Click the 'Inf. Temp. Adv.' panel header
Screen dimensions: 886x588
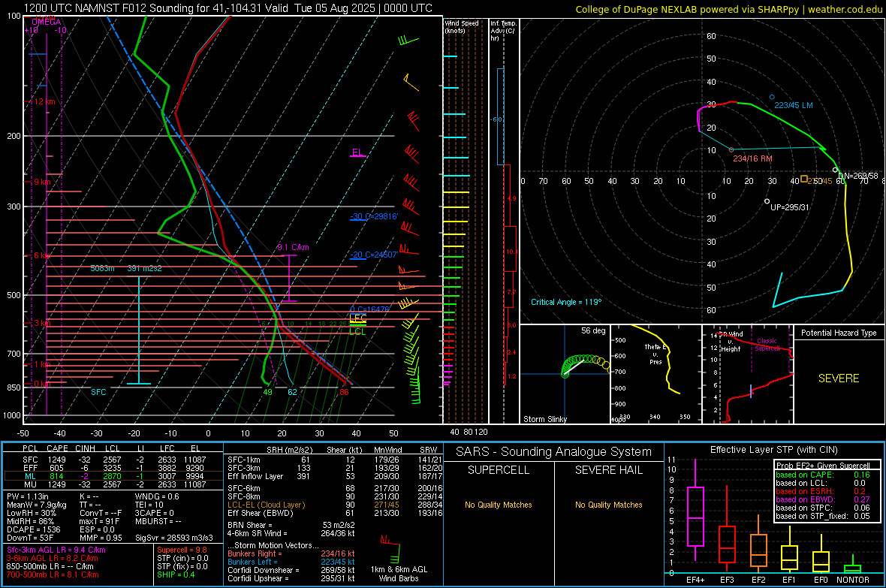point(503,31)
